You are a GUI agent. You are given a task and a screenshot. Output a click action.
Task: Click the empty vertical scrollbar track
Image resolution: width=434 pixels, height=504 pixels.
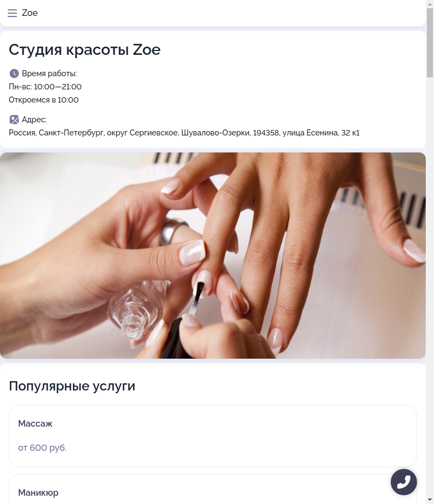(x=430, y=286)
